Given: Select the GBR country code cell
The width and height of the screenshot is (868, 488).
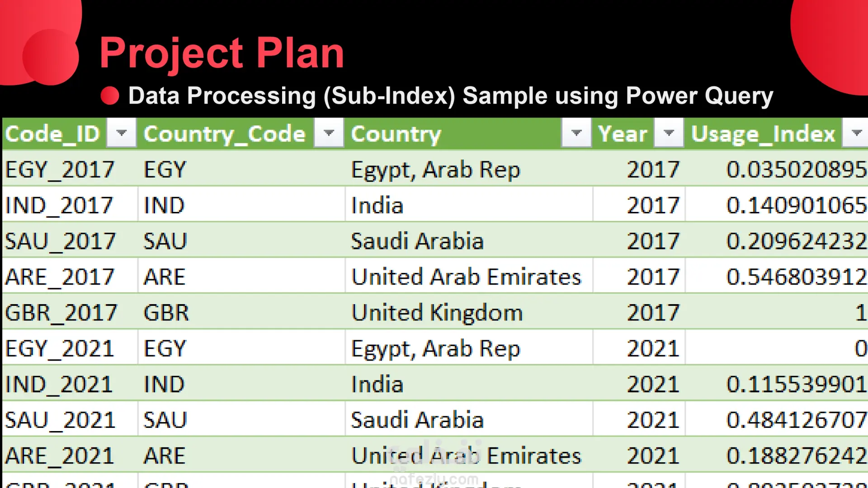Looking at the screenshot, I should click(x=241, y=312).
